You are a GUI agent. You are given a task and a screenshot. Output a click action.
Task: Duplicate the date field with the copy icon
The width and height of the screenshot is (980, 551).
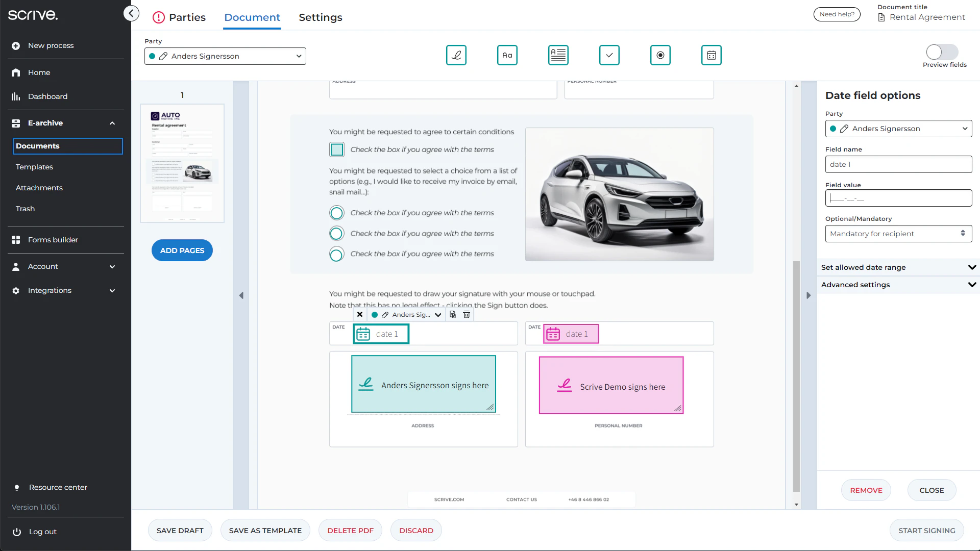[452, 314]
